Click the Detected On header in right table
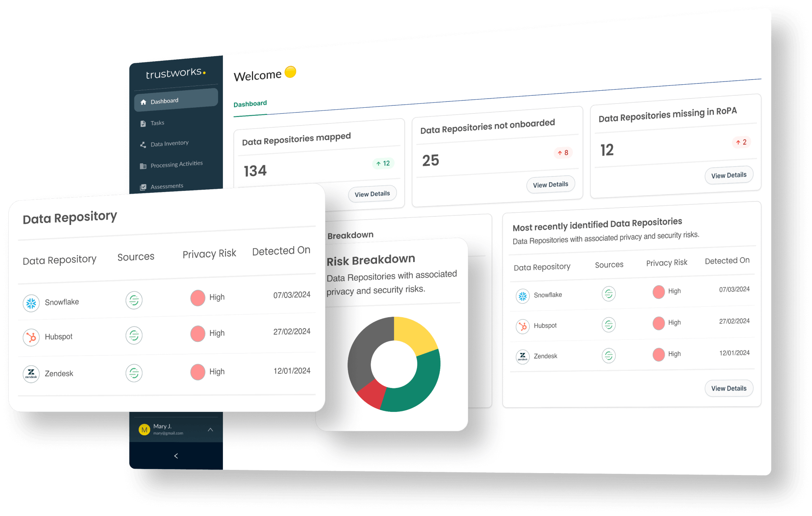Image resolution: width=812 pixels, height=516 pixels. point(727,261)
